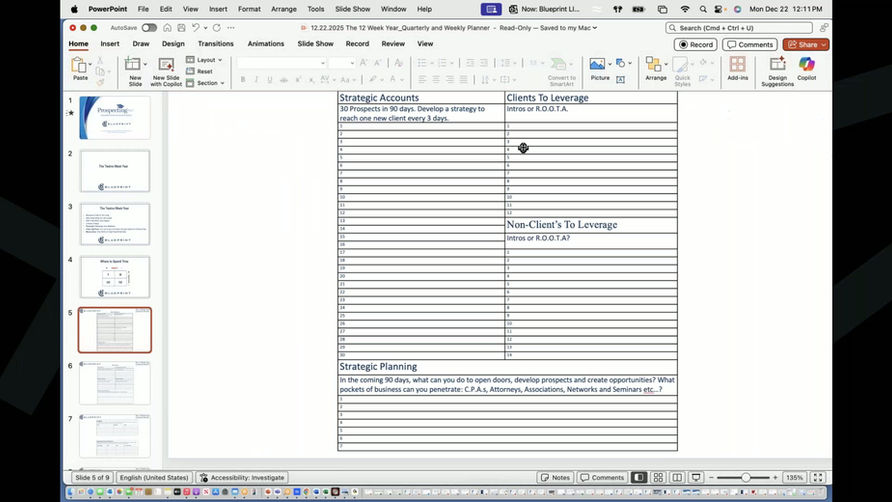Click the Arrange objects icon
892x502 pixels.
point(654,64)
